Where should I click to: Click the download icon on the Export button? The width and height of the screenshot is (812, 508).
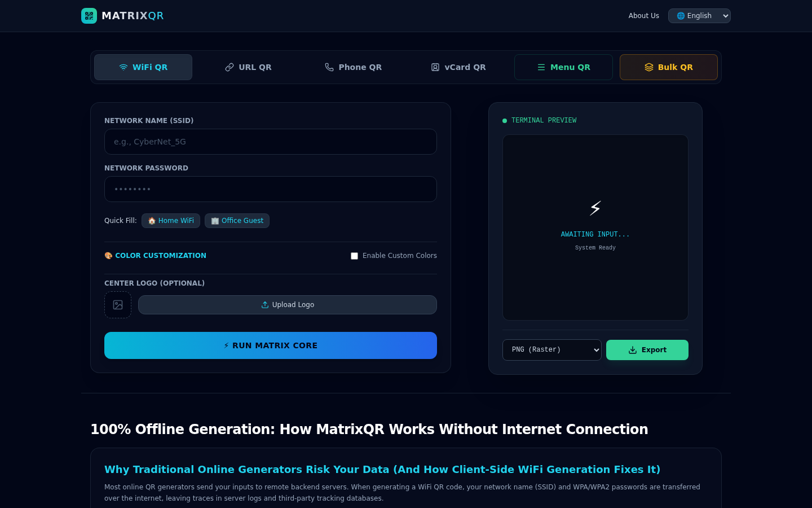[633, 350]
